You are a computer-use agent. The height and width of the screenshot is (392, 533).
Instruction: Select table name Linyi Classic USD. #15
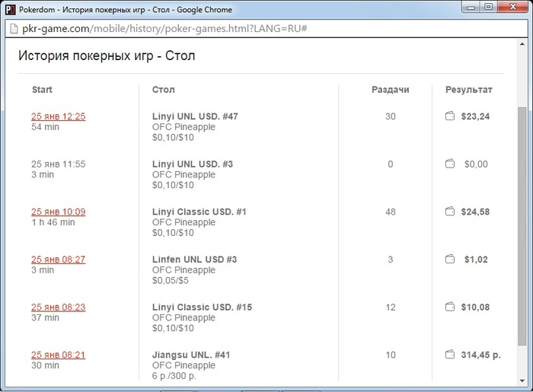click(202, 308)
